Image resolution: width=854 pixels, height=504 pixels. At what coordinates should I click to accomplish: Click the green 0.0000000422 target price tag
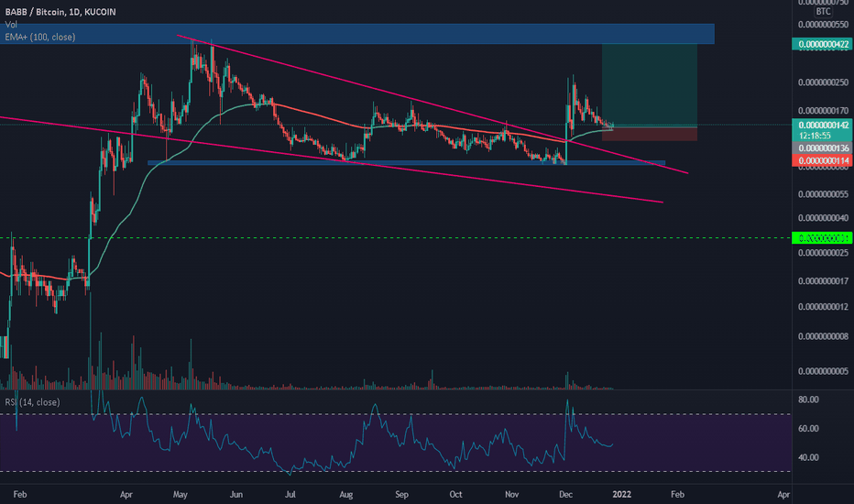click(x=822, y=44)
